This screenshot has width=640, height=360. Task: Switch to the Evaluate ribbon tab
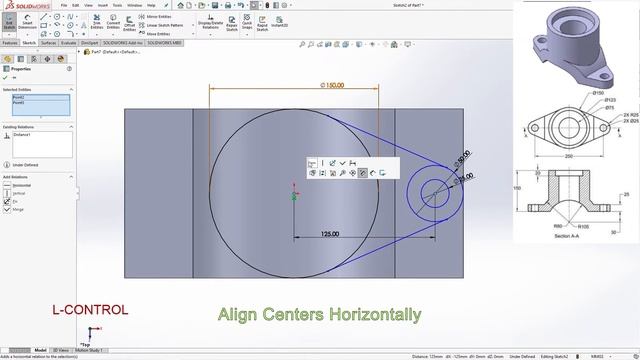[x=69, y=42]
